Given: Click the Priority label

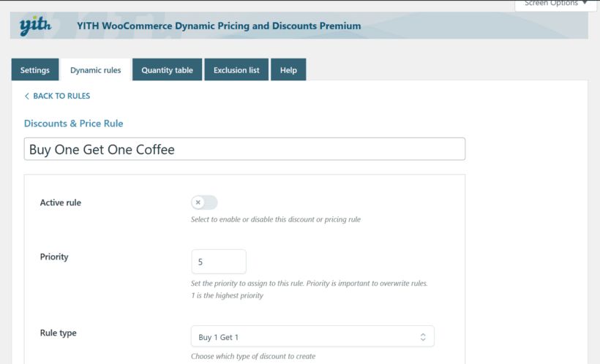Looking at the screenshot, I should click(54, 257).
